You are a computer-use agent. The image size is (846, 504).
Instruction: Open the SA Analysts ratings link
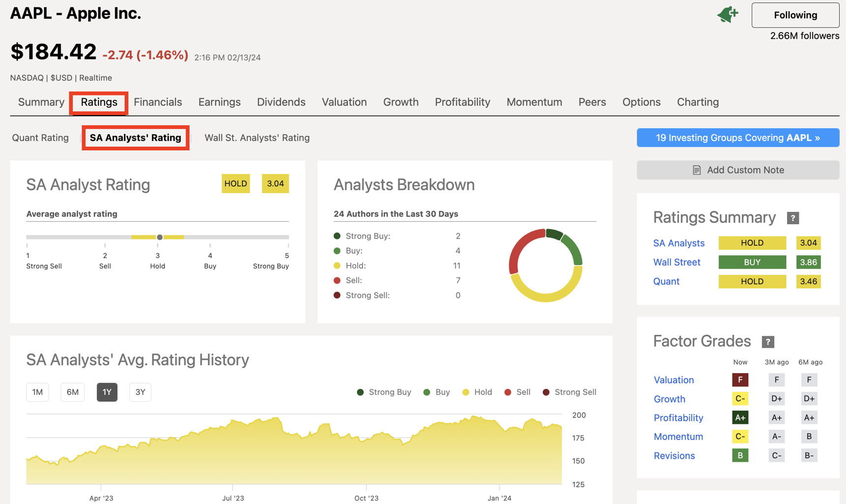point(679,243)
